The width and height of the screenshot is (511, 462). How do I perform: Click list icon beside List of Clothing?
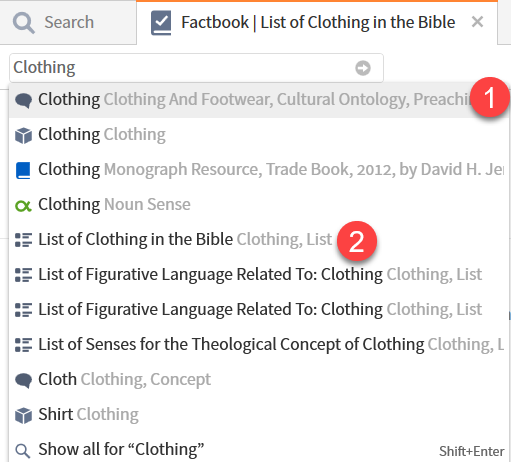23,240
